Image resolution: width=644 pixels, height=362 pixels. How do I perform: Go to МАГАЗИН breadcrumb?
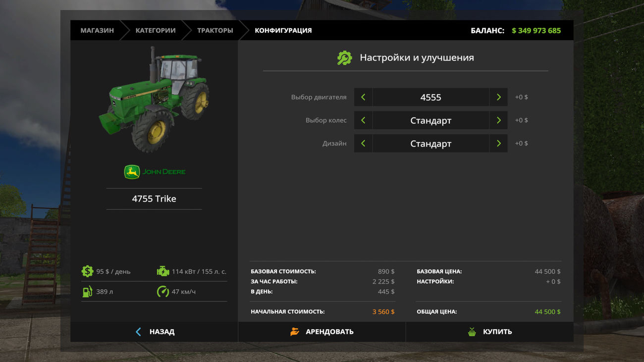coord(97,30)
